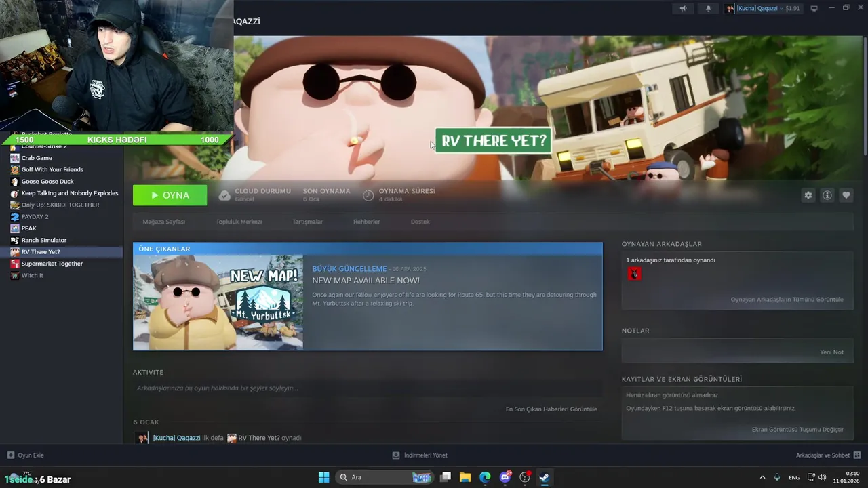This screenshot has width=868, height=488.
Task: Click Ekran Görüntüsü Tuşunu Değiştir
Action: pyautogui.click(x=797, y=430)
